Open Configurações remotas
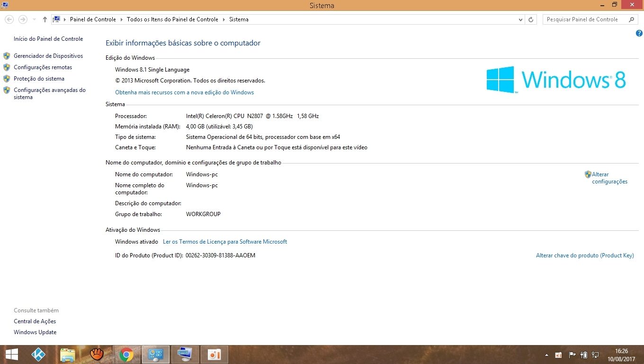 pos(43,67)
